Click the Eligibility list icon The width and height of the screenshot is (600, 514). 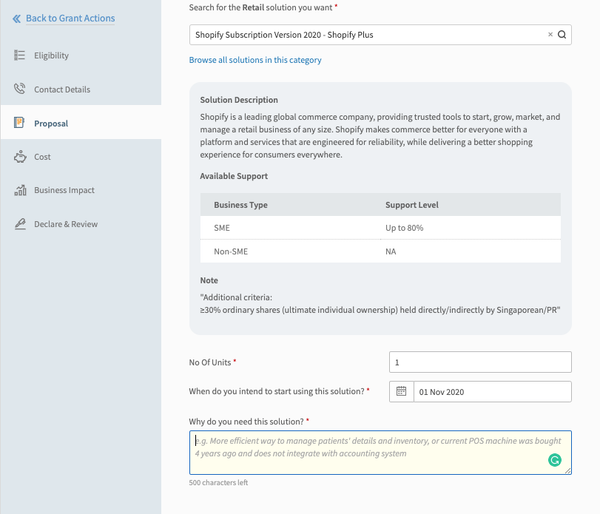click(20, 55)
